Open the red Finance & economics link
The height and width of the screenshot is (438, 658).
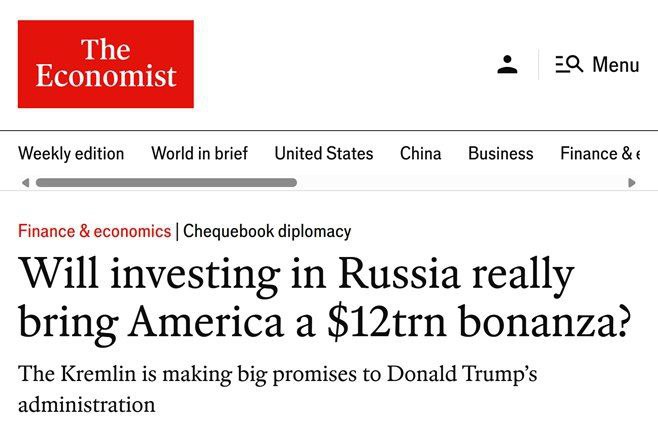(94, 231)
